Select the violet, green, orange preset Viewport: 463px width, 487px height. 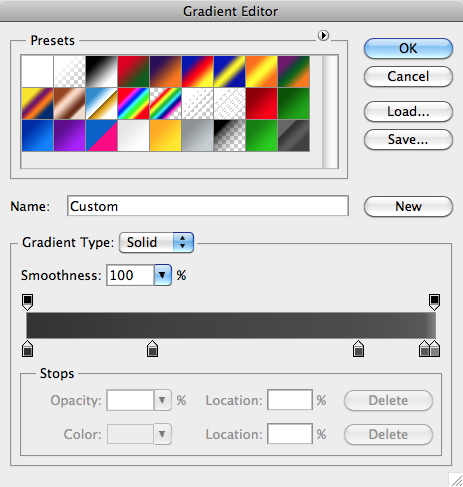tap(293, 72)
